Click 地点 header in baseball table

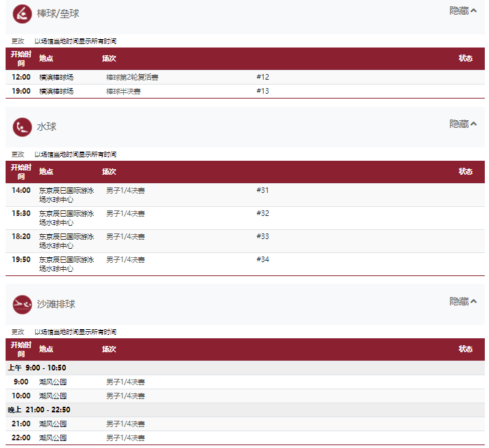46,59
